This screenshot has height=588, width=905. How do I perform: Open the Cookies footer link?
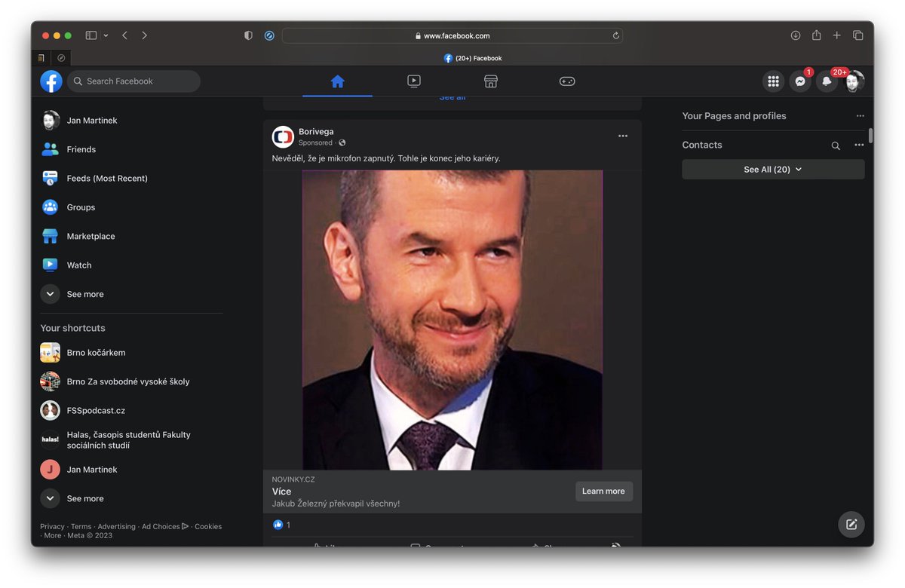pyautogui.click(x=208, y=526)
